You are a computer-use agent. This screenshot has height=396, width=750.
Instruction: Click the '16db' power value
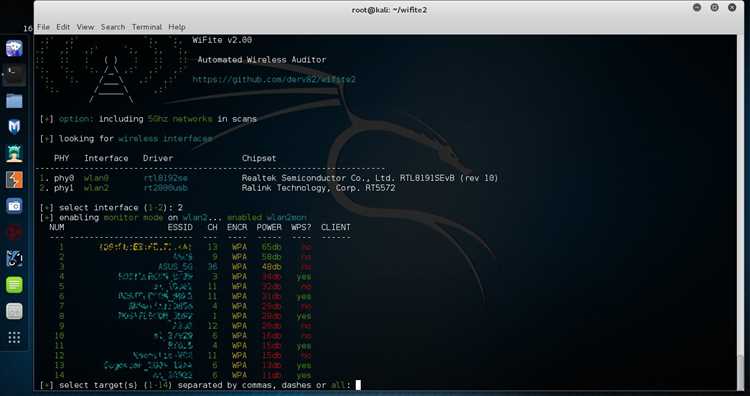pos(271,336)
